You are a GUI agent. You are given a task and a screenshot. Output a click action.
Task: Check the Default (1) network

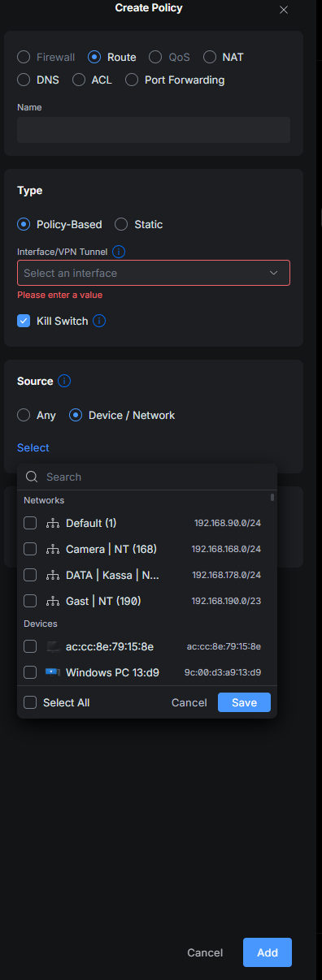pyautogui.click(x=30, y=523)
